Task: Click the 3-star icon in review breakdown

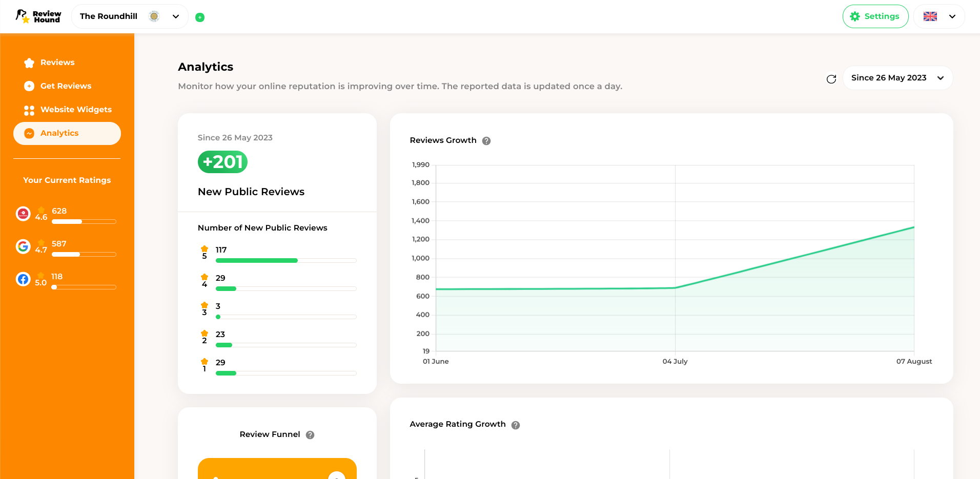Action: pyautogui.click(x=205, y=305)
